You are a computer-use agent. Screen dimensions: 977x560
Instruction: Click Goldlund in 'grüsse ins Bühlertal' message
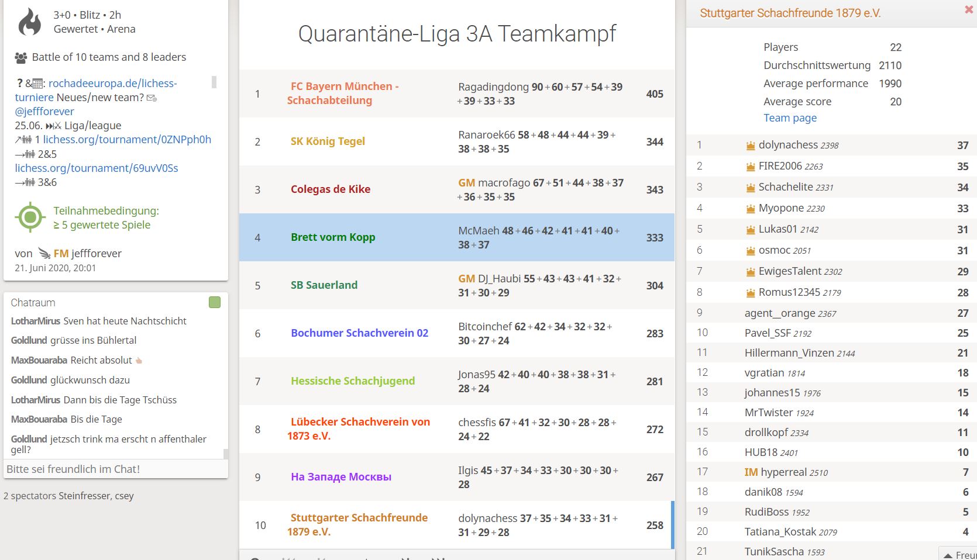pyautogui.click(x=29, y=340)
